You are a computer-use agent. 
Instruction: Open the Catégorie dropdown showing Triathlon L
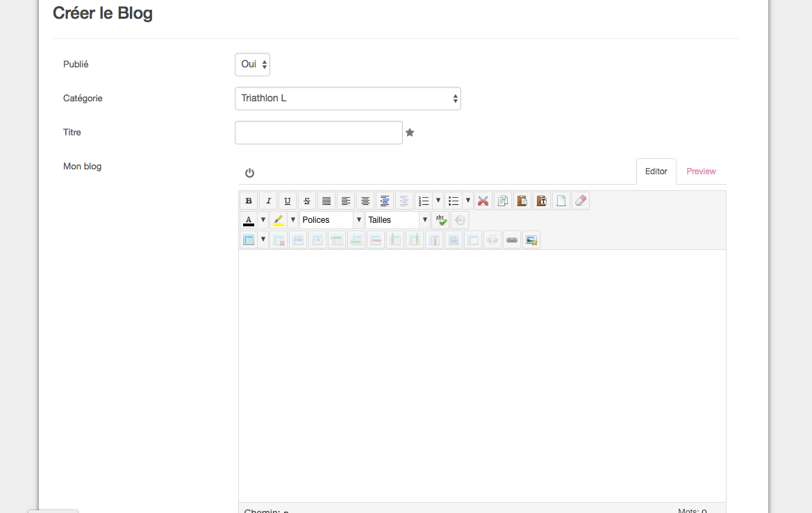347,99
